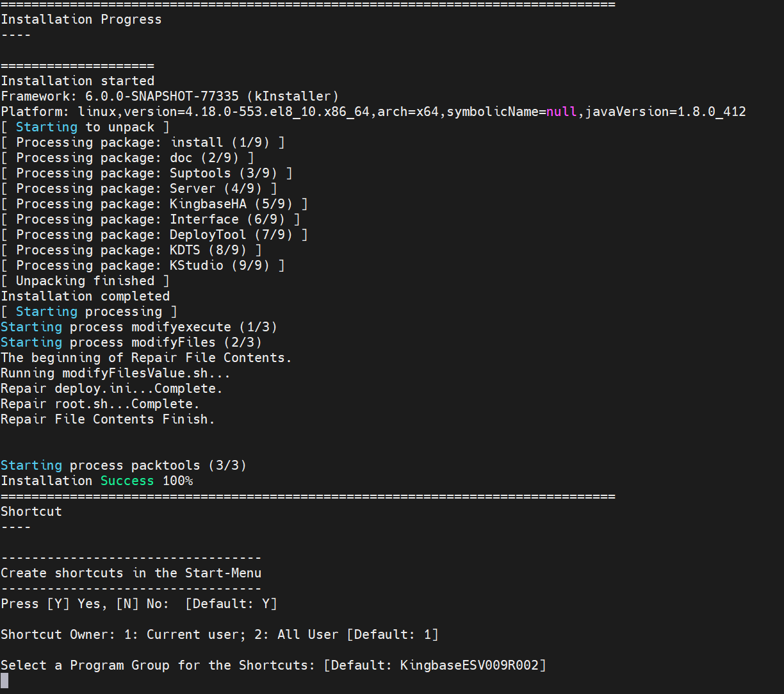Click 'Processing package: Suptools (3/9)' line
This screenshot has width=784, height=694.
point(147,173)
